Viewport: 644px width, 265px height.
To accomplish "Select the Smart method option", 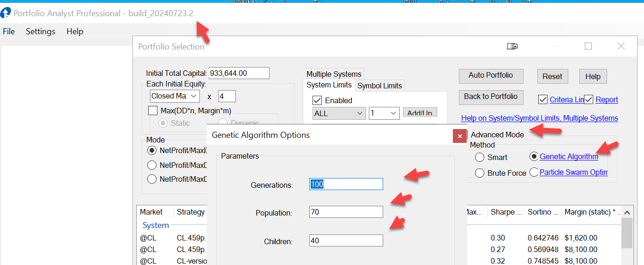I will (480, 157).
